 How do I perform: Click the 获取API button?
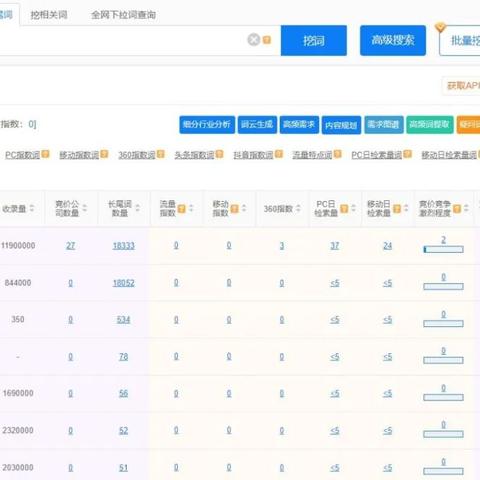pos(462,86)
